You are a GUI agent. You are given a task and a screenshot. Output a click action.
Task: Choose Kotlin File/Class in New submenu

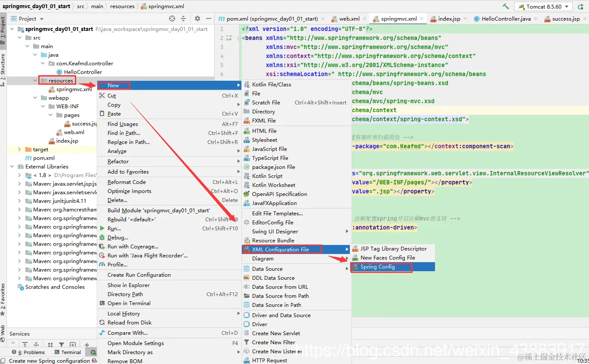tap(296, 85)
